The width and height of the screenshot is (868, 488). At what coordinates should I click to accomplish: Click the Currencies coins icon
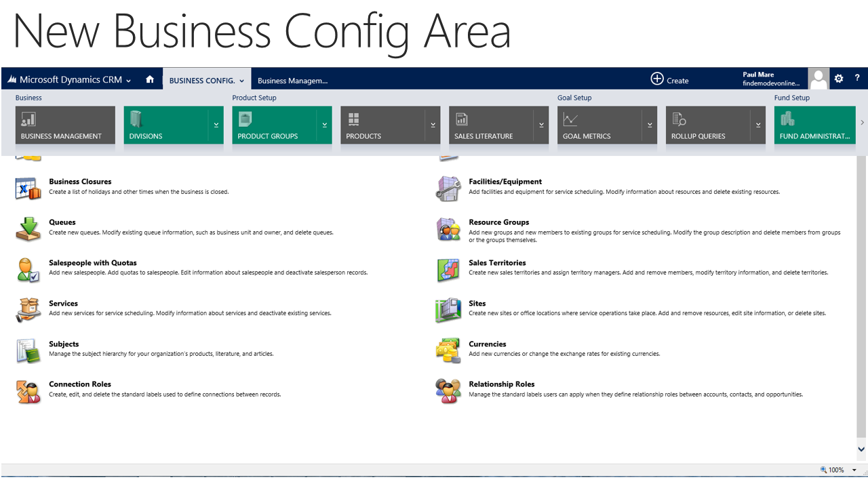448,350
